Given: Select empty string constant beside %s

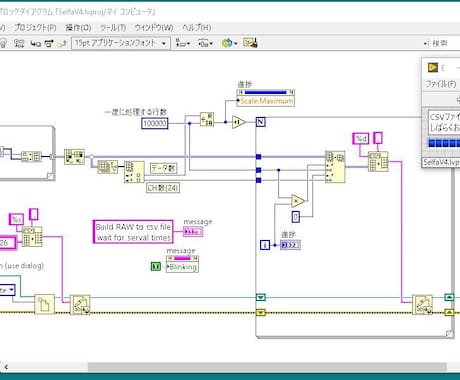Looking at the screenshot, I should [x=34, y=214].
